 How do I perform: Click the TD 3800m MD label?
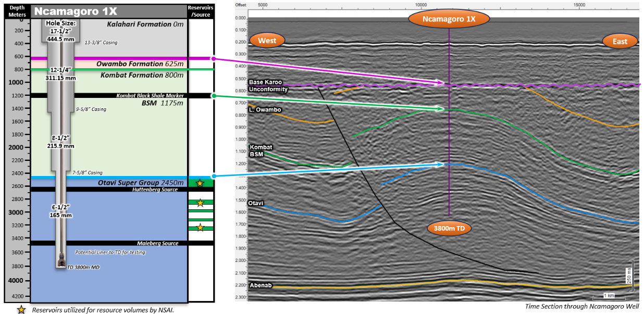coord(83,267)
